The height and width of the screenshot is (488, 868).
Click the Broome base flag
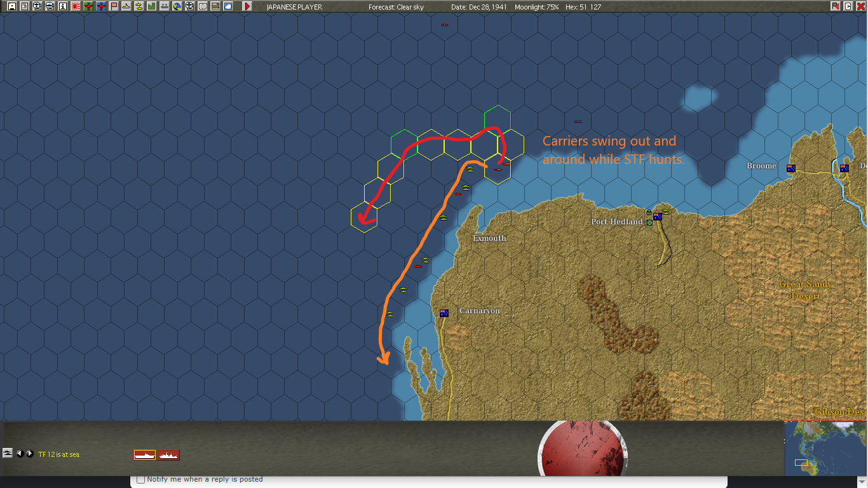[x=791, y=168]
